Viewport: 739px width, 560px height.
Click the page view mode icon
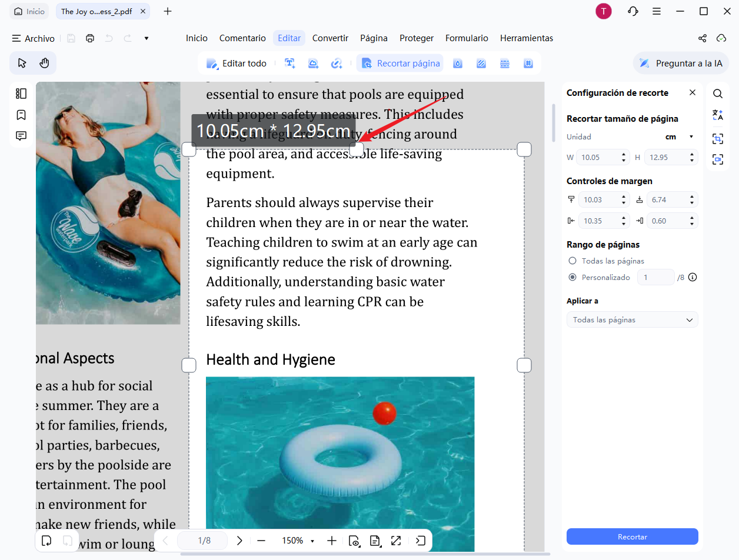click(354, 541)
